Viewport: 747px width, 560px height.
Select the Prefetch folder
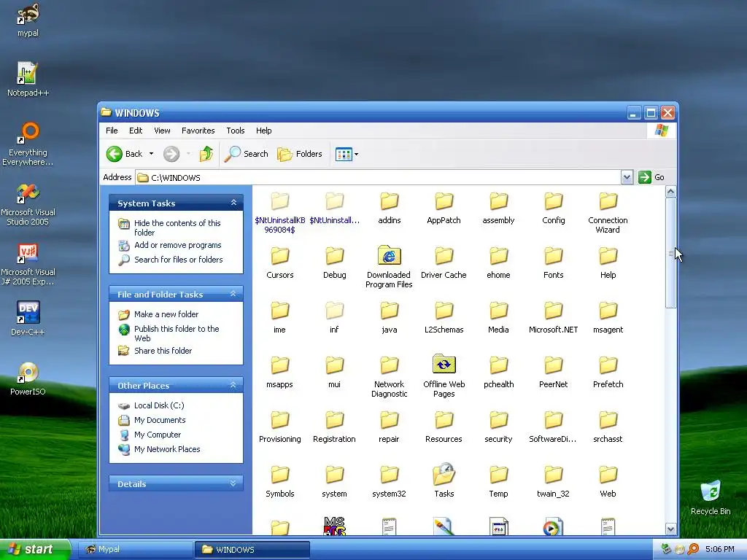pyautogui.click(x=608, y=373)
